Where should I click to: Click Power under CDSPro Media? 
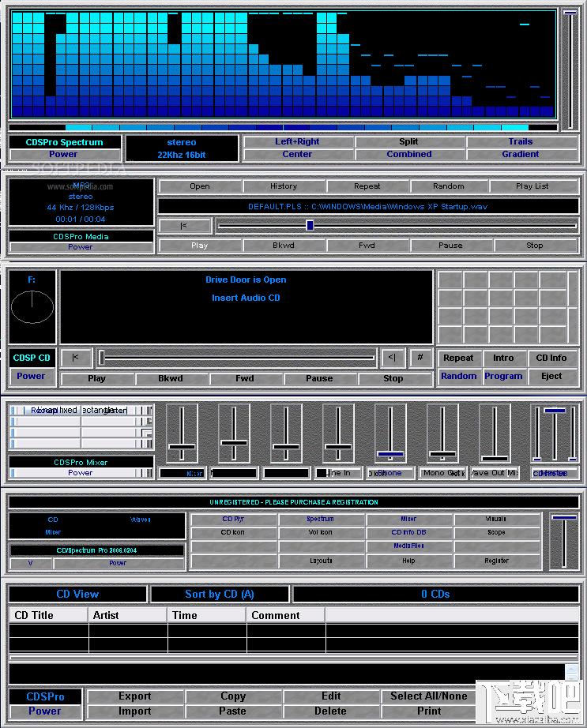pyautogui.click(x=81, y=247)
